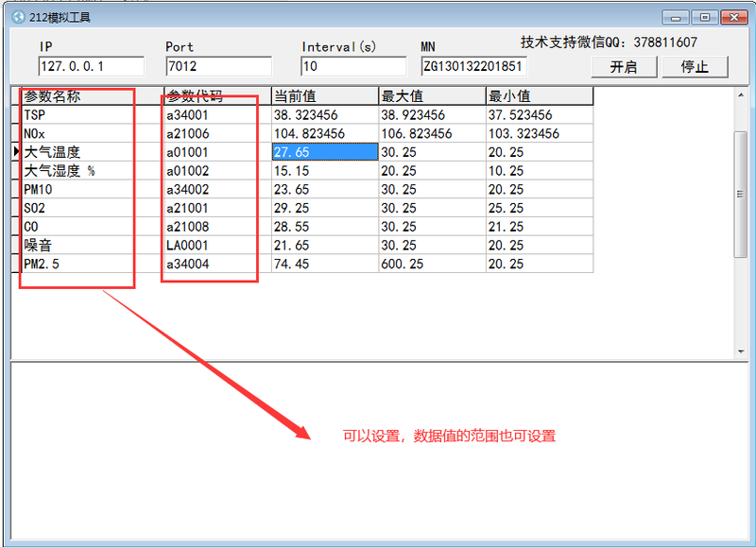This screenshot has width=756, height=547.
Task: Select the 大气湿度 % name cell
Action: click(x=93, y=171)
